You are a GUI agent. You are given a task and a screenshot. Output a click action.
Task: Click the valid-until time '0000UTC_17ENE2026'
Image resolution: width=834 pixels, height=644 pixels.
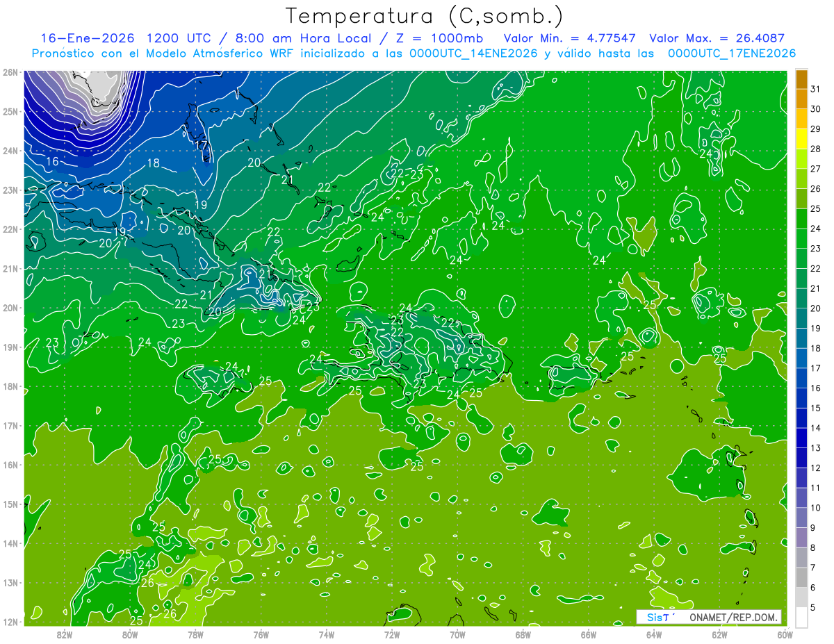pos(731,53)
